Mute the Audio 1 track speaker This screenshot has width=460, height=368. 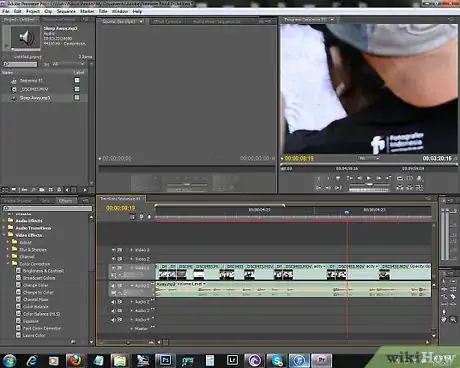pos(114,286)
